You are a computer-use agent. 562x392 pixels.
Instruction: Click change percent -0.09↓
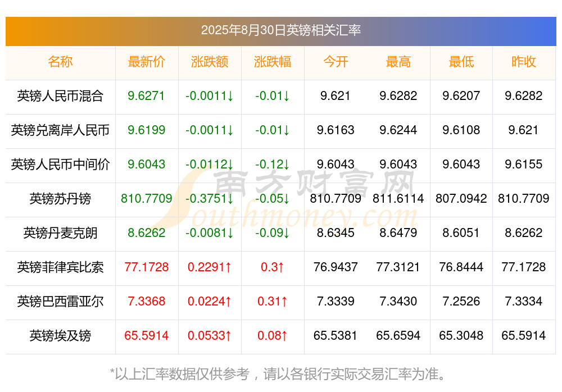click(273, 233)
